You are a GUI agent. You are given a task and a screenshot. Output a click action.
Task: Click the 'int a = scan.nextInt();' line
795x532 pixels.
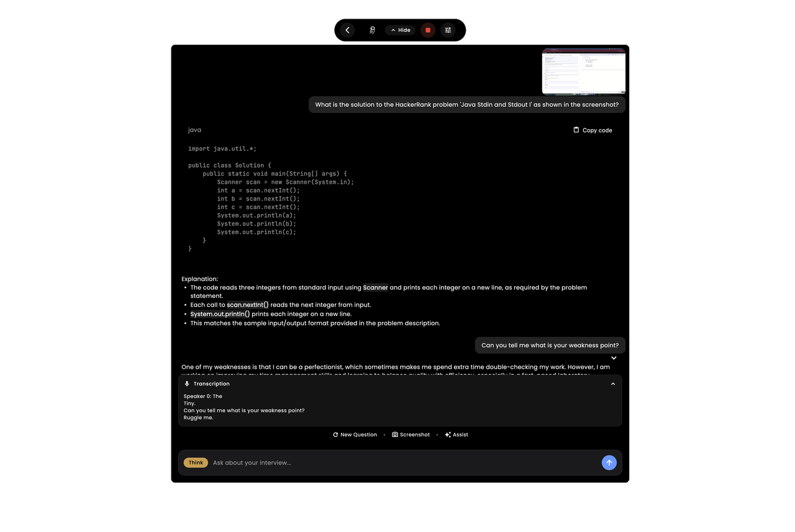pyautogui.click(x=258, y=191)
